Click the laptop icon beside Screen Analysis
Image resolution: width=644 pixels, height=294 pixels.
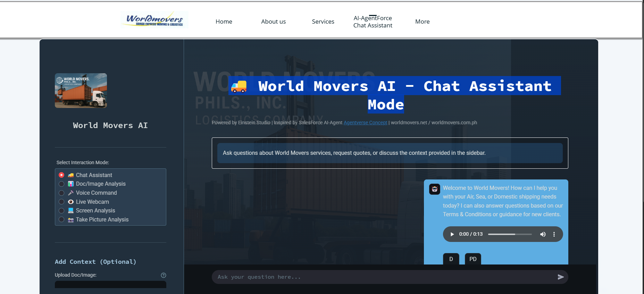point(71,211)
